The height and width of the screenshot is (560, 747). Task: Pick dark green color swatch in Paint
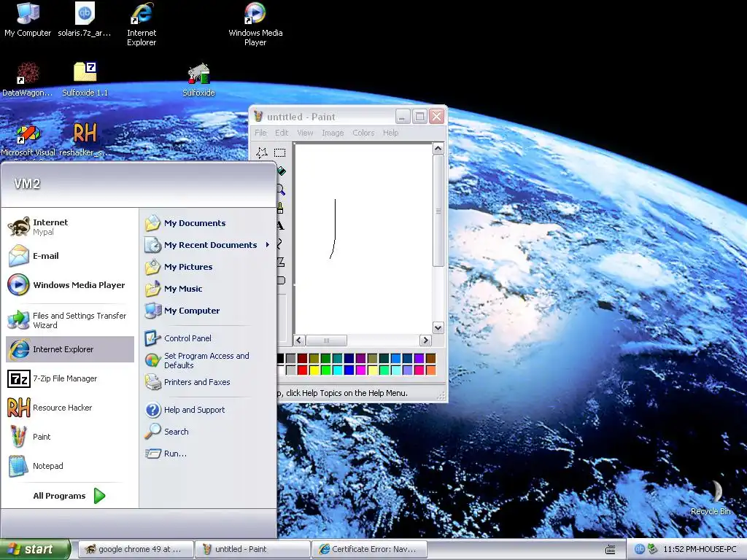(x=325, y=358)
